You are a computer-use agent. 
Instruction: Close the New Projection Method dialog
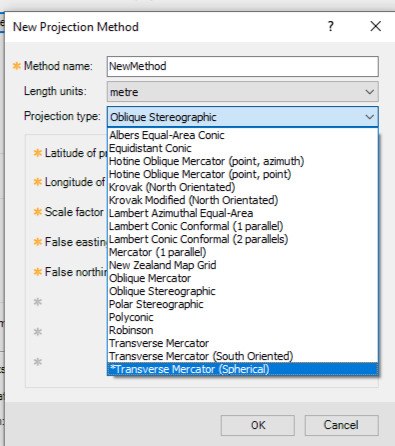376,26
